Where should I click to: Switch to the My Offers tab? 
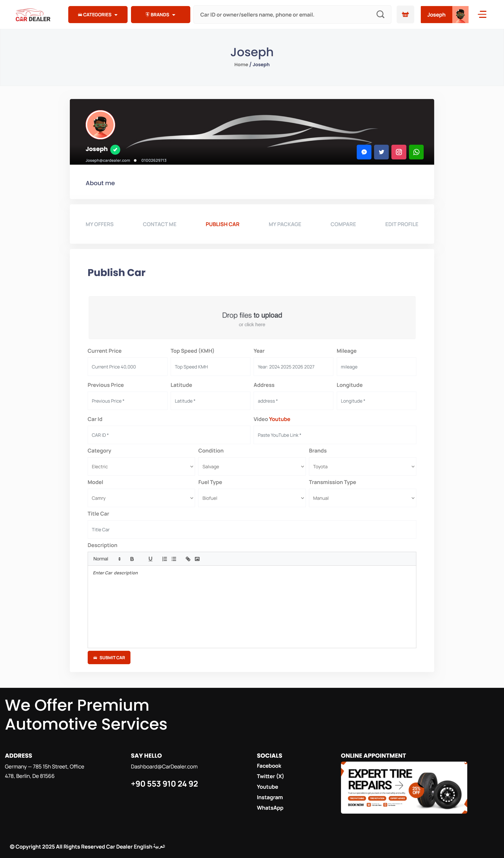click(99, 224)
